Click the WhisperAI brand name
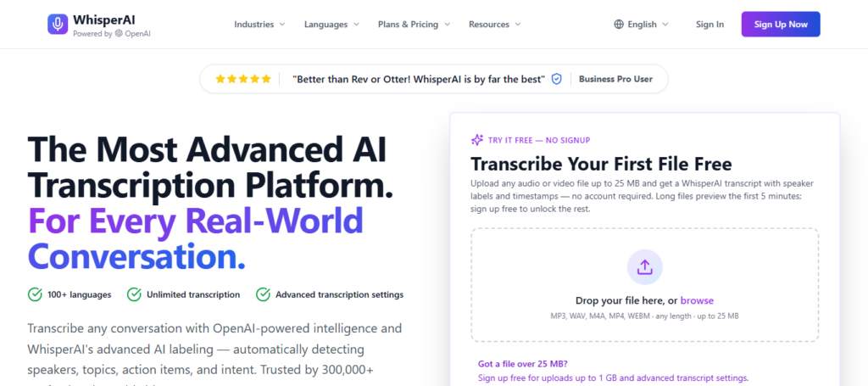Viewport: 868px width, 386px height. [104, 20]
